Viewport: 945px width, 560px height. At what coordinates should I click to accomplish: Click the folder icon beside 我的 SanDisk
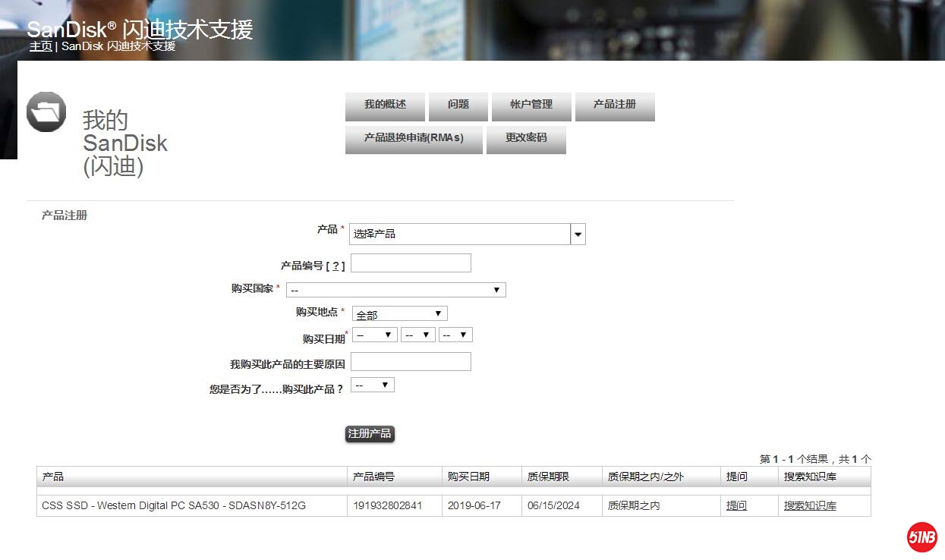[46, 112]
